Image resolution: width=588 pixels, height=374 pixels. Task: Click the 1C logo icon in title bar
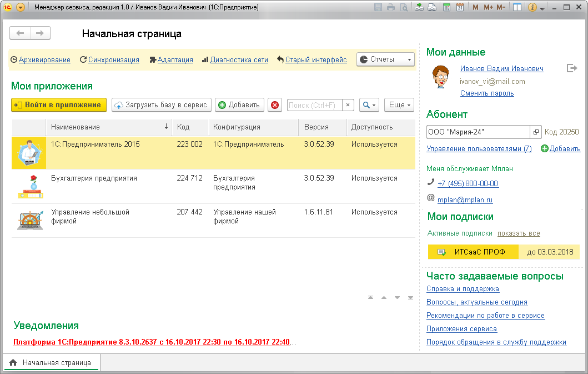8,7
